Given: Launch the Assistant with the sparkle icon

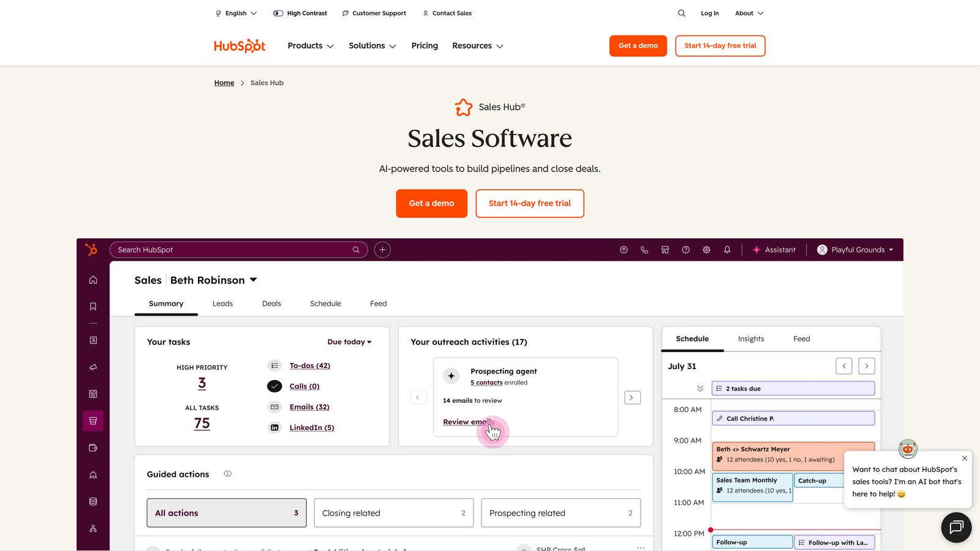Looking at the screenshot, I should click(774, 250).
